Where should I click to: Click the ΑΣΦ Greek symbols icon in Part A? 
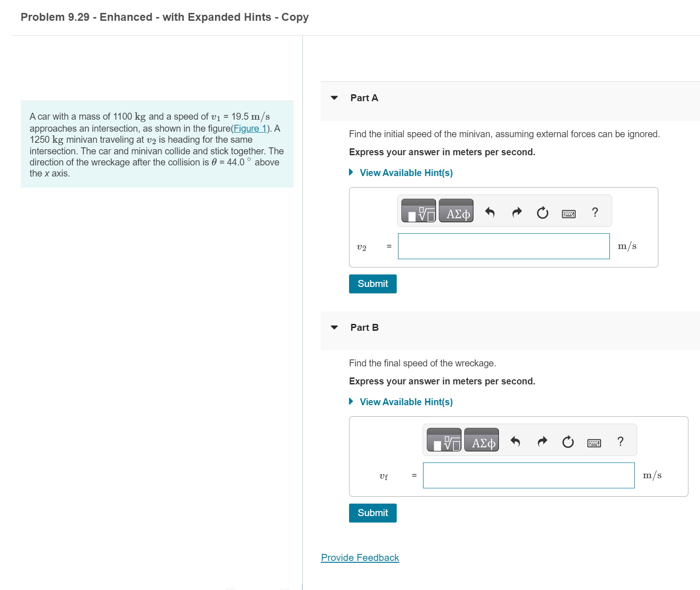click(455, 212)
